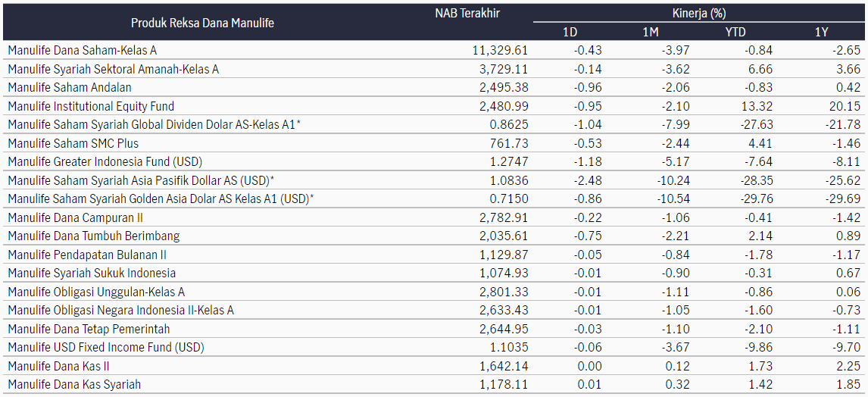Select NAB value 1,178.11

click(503, 384)
